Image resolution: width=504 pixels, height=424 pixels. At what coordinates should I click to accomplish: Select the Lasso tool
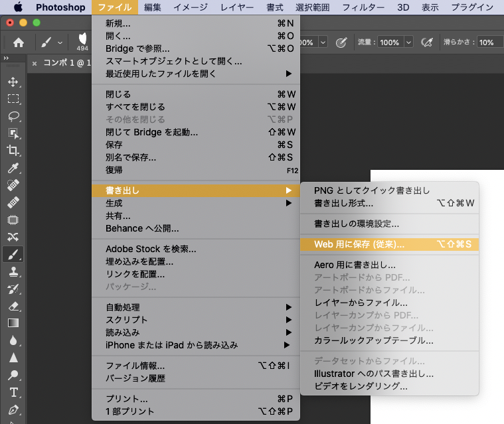pos(13,116)
